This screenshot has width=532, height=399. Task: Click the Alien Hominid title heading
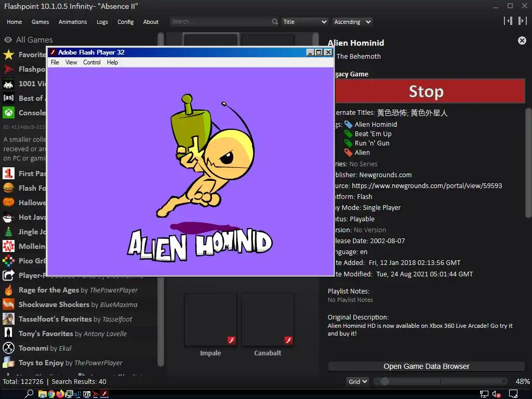(x=356, y=43)
